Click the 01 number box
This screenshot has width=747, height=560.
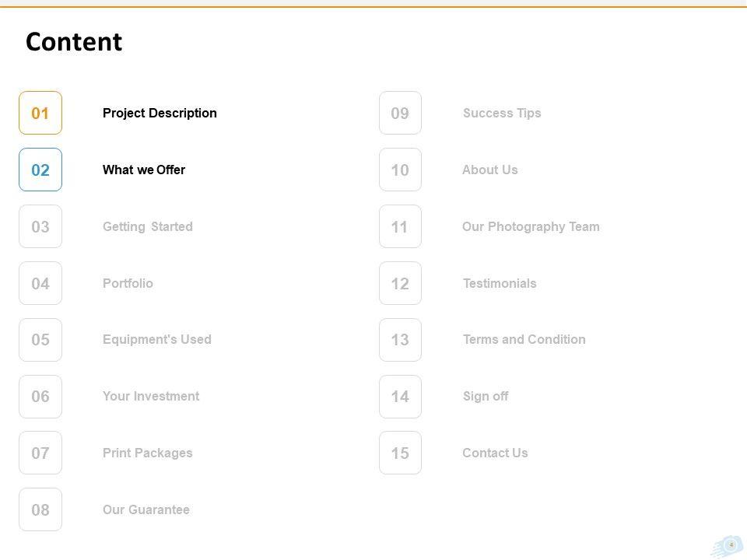tap(40, 113)
